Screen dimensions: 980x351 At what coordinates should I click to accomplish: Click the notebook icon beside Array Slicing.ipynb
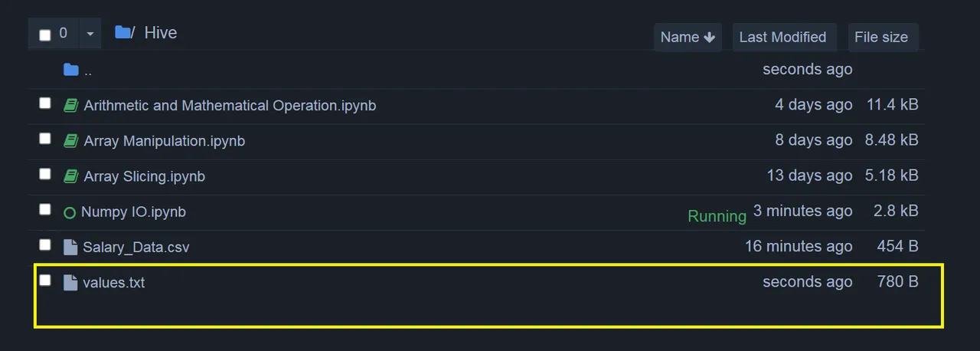click(70, 176)
